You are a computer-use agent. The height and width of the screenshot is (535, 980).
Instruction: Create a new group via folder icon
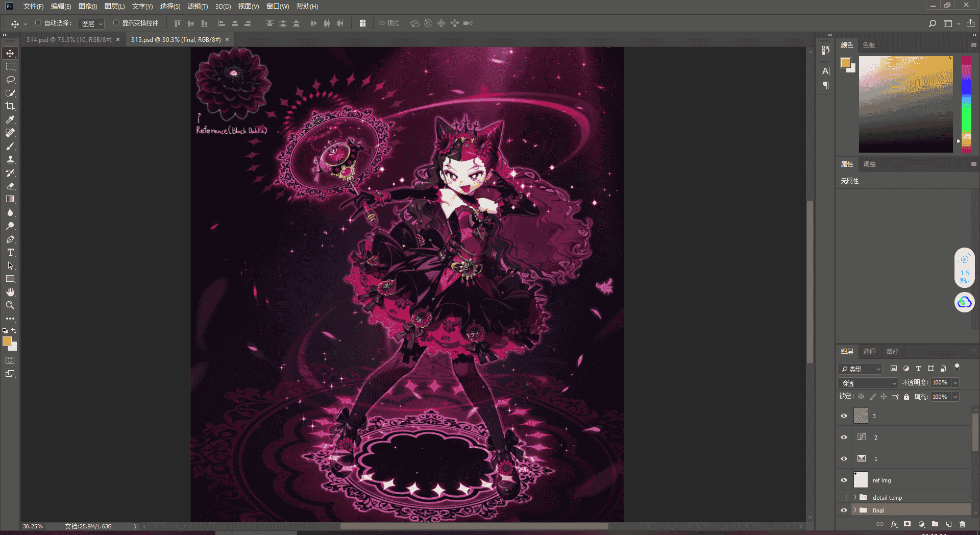(935, 524)
